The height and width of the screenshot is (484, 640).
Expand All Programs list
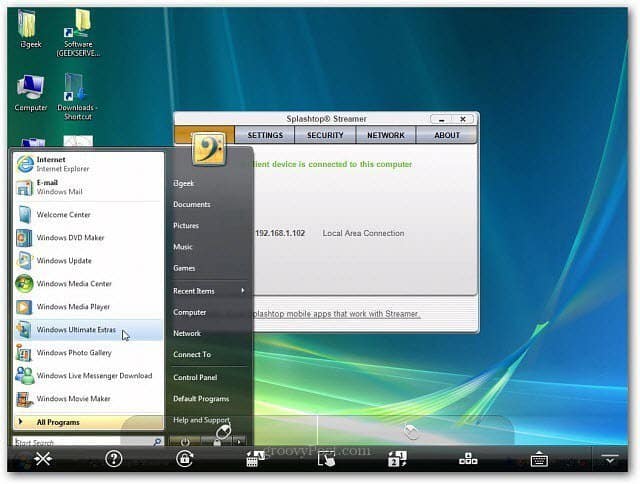pos(89,422)
